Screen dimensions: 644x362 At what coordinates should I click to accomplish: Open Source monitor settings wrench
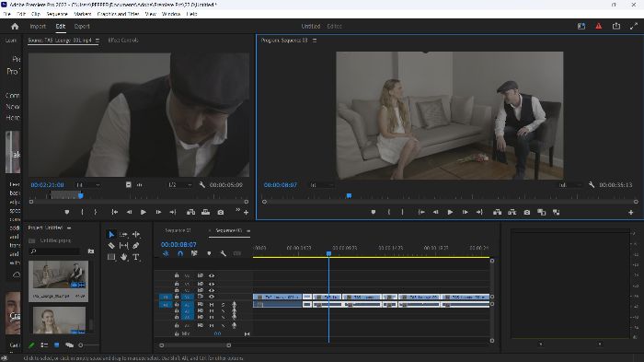tap(202, 185)
